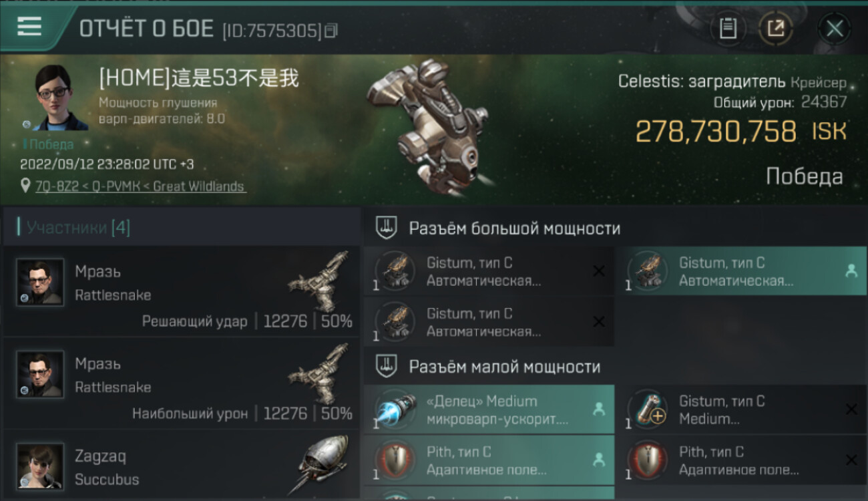This screenshot has height=501, width=868.
Task: Open 7Q-8Z2 Great Wildlands location link
Action: (141, 186)
